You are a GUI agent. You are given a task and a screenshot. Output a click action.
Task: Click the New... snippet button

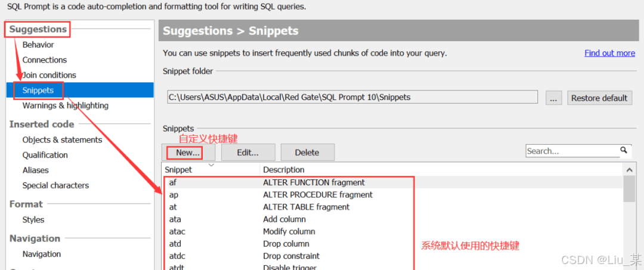coord(188,153)
